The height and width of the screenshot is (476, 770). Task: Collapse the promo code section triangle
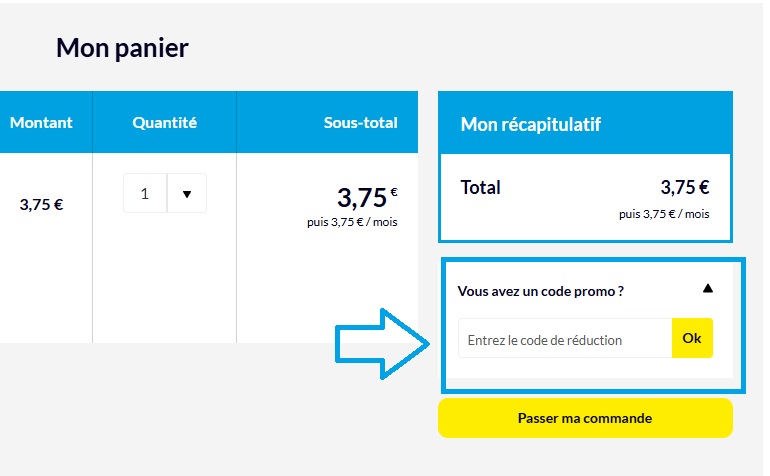point(708,288)
